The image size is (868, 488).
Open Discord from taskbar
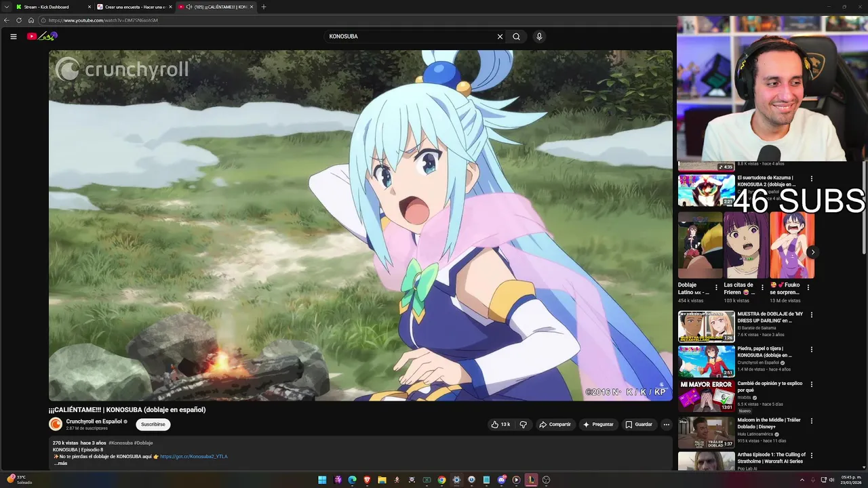(501, 480)
